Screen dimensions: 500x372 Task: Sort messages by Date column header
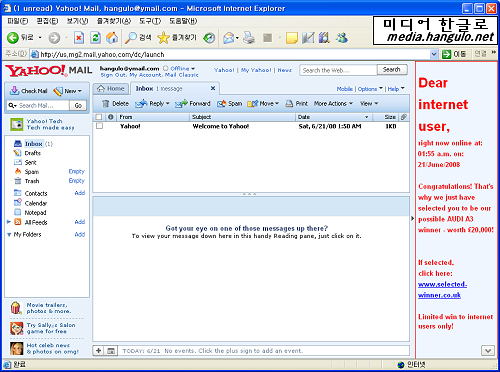(x=333, y=117)
